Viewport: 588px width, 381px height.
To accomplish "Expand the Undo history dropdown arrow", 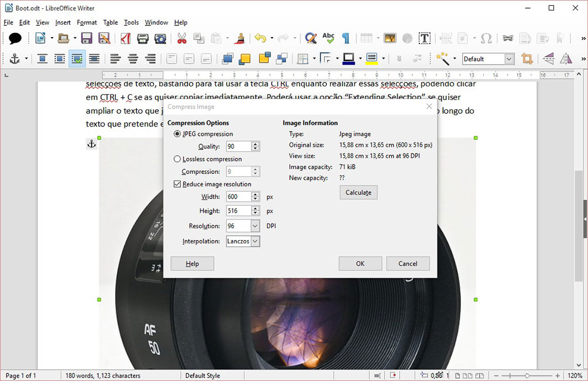I will coord(272,38).
